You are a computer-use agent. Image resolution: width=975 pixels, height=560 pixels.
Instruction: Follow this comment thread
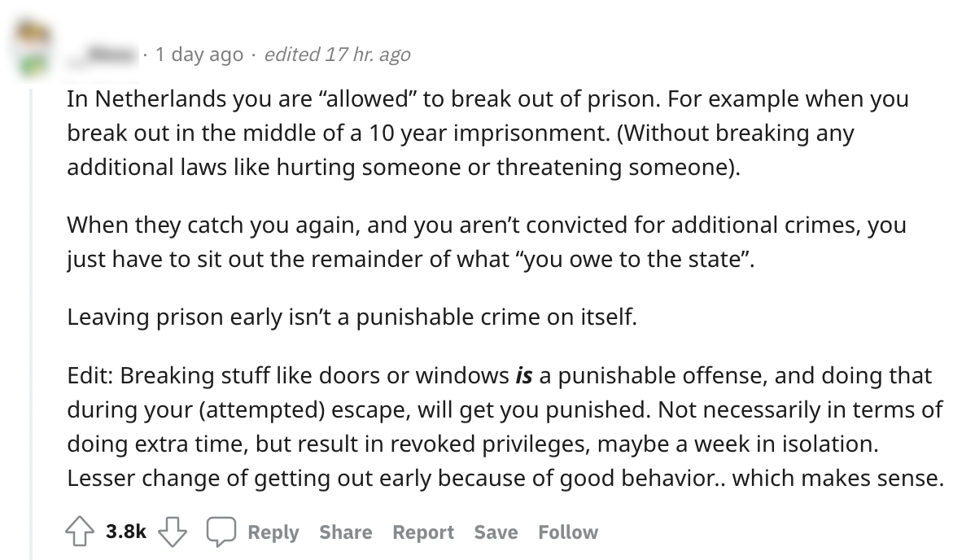tap(567, 532)
